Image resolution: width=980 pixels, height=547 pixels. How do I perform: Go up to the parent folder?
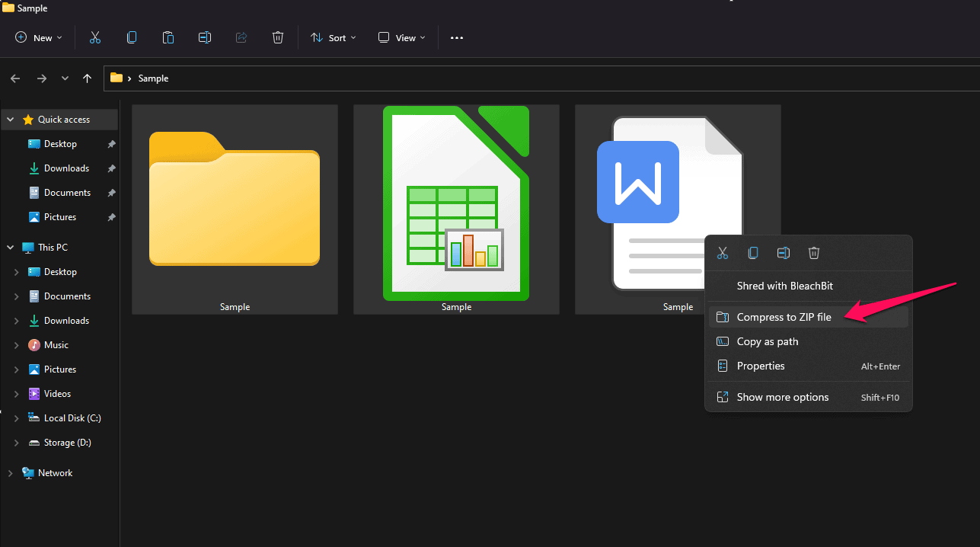[x=87, y=78]
